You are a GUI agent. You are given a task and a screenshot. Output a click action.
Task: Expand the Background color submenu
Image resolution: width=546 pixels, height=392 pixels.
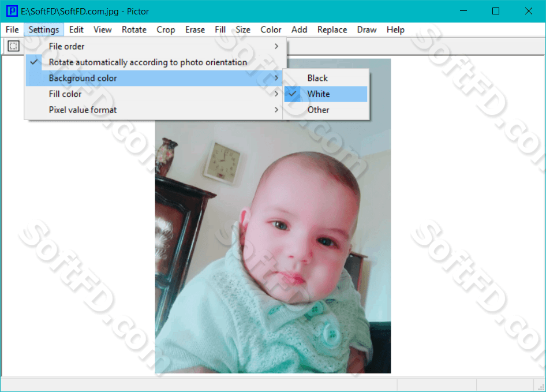tap(155, 78)
